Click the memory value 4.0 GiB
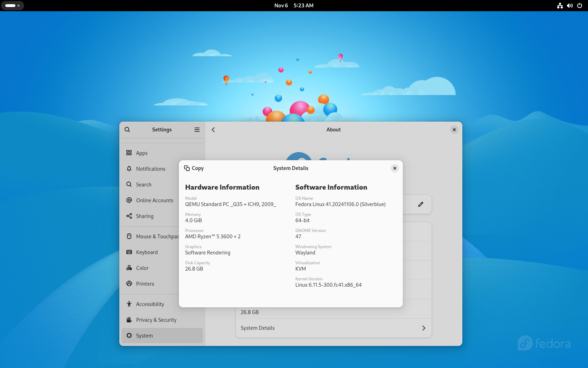This screenshot has width=588, height=368. click(x=194, y=220)
